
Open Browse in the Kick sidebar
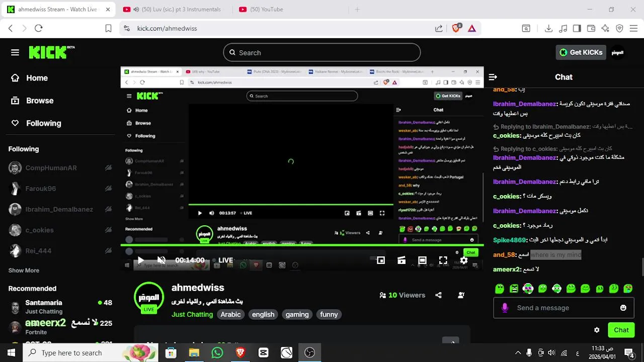[32, 101]
